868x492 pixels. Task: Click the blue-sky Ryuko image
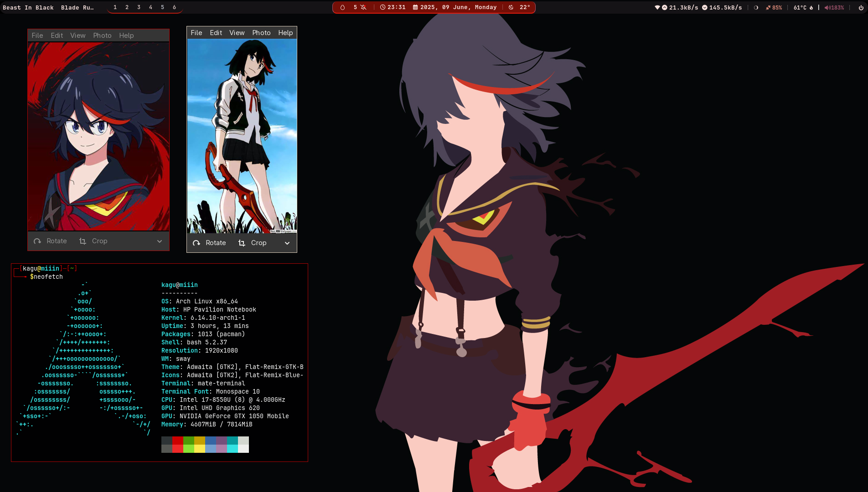click(x=242, y=136)
